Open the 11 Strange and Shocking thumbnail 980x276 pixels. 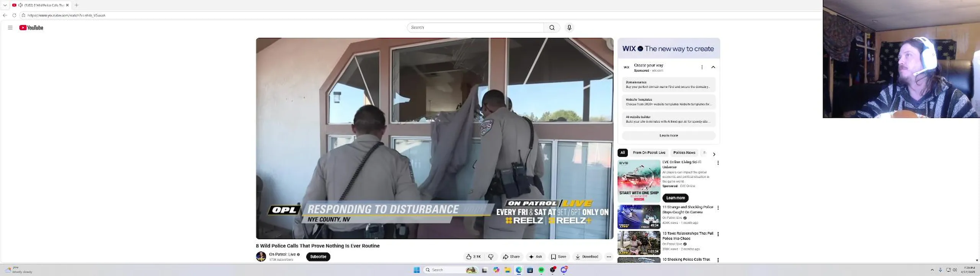639,217
